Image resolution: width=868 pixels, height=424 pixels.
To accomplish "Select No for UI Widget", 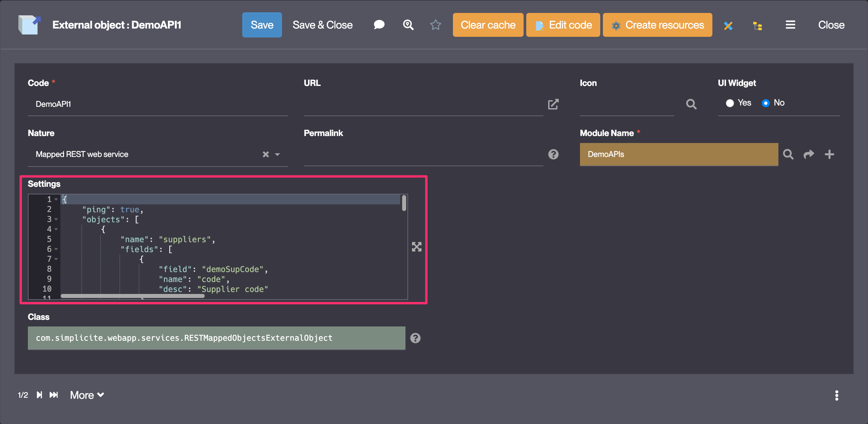I will click(765, 103).
